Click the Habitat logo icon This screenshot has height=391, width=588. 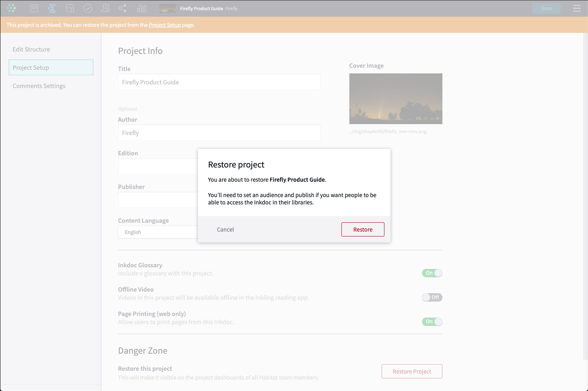coord(11,8)
